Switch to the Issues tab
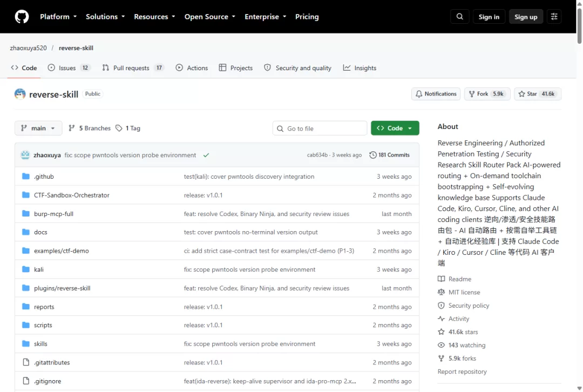Image resolution: width=583 pixels, height=392 pixels. tap(69, 68)
